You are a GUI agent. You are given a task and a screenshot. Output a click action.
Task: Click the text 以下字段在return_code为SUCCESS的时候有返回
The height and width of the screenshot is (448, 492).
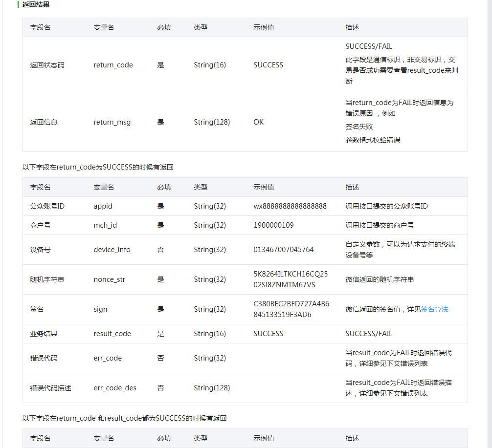coord(98,167)
